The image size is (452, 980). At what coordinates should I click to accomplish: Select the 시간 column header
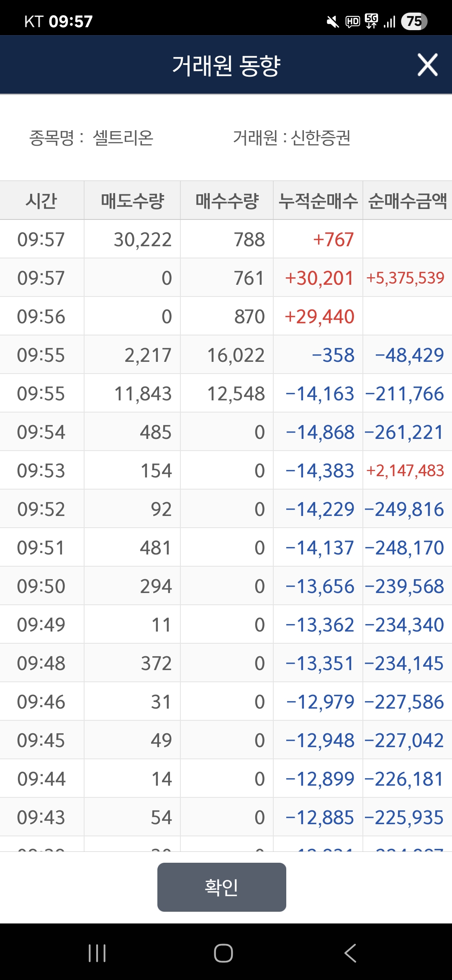(x=42, y=200)
